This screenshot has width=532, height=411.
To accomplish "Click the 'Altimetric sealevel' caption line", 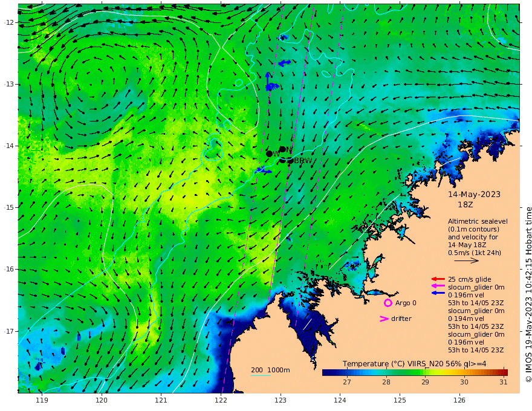I will click(478, 221).
